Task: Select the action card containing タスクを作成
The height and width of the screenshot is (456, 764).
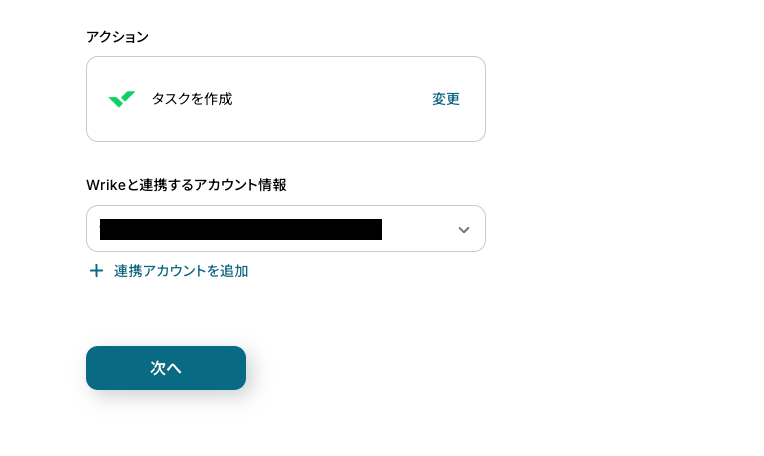Action: pos(285,99)
